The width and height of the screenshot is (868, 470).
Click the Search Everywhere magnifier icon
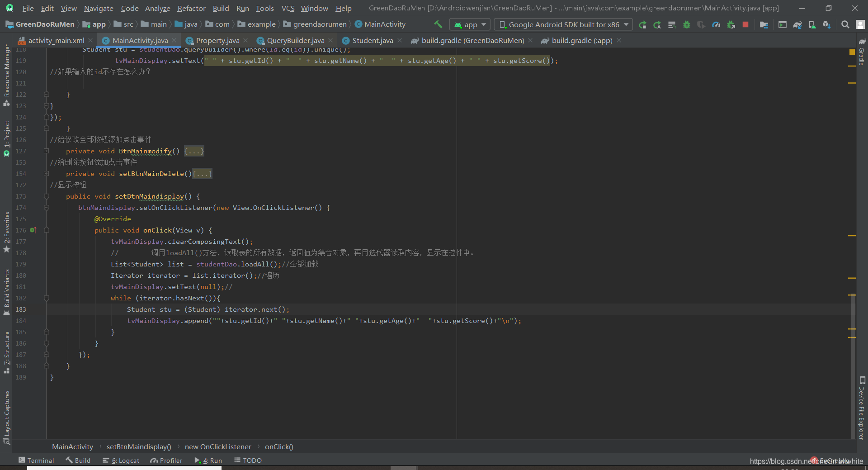click(x=845, y=24)
